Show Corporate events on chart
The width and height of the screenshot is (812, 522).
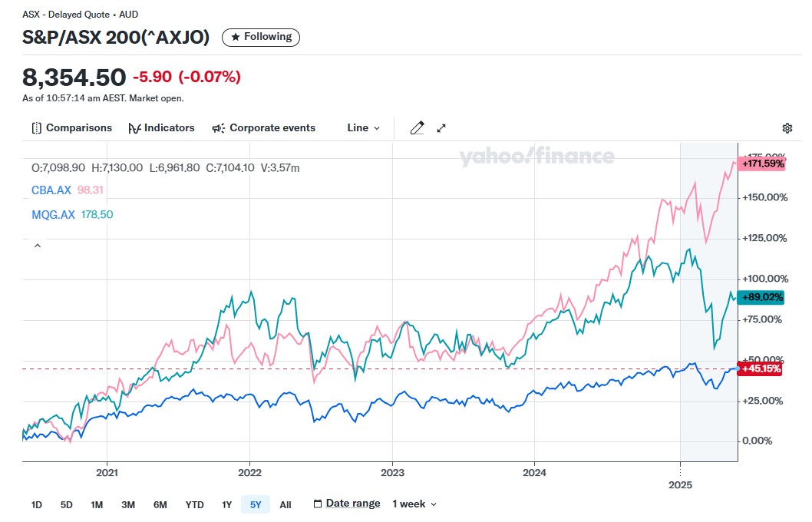coord(263,128)
